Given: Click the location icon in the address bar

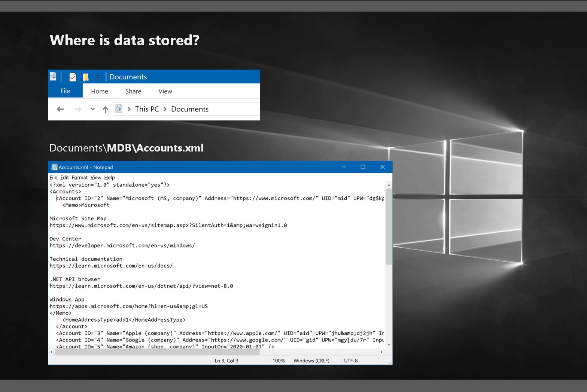Looking at the screenshot, I should tap(119, 109).
